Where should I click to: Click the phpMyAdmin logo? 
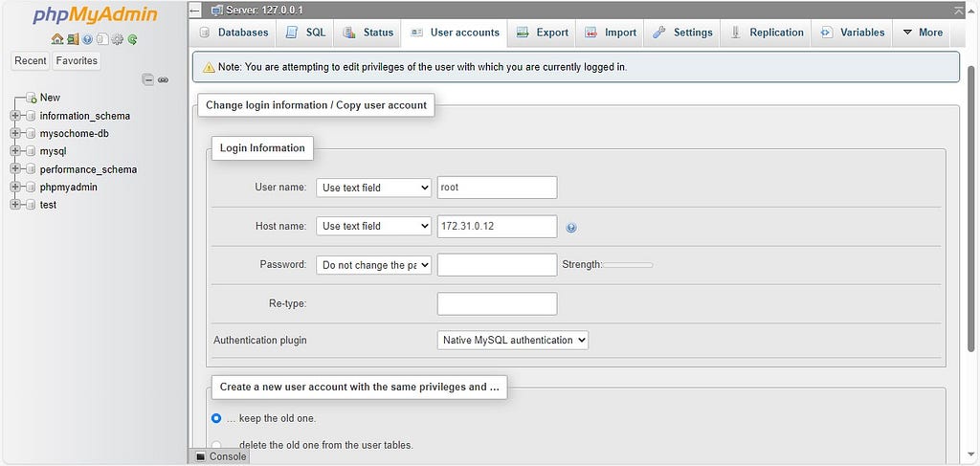(x=95, y=15)
